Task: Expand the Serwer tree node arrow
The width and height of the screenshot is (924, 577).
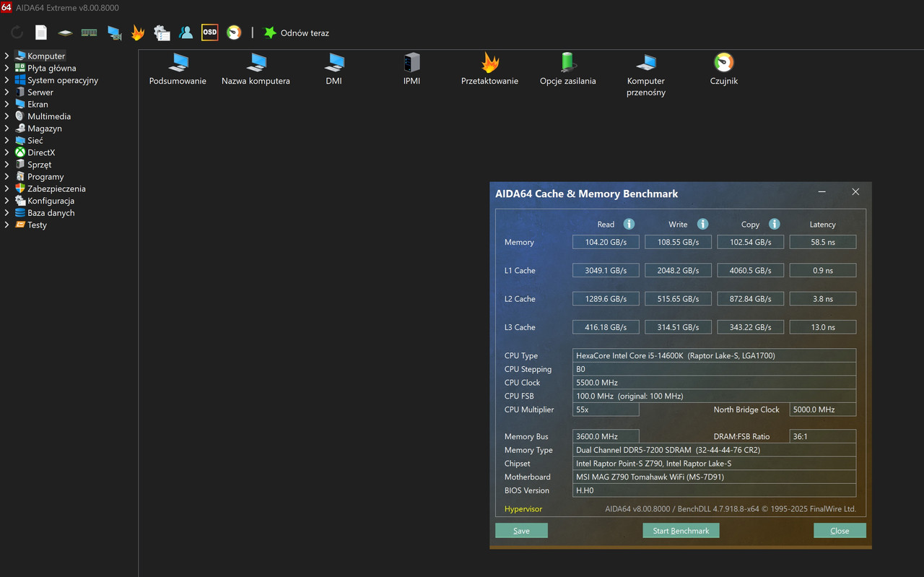Action: coord(6,92)
